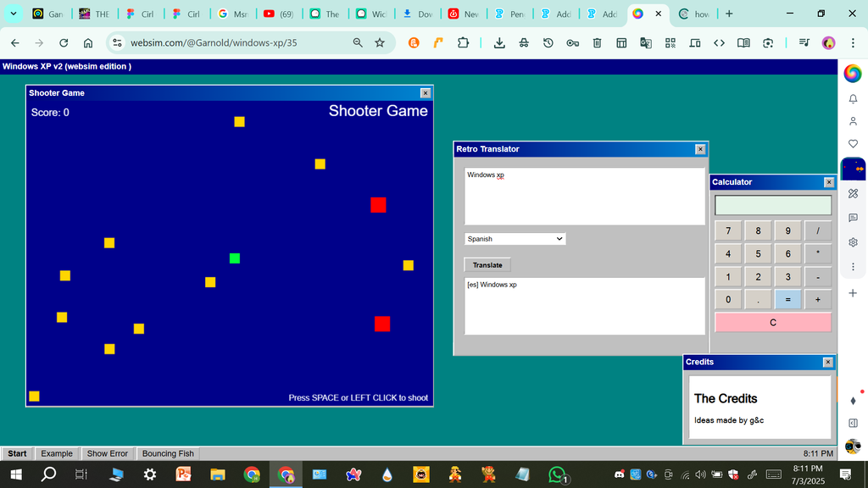868x488 pixels.
Task: Click the Score: 0 text
Action: click(50, 113)
